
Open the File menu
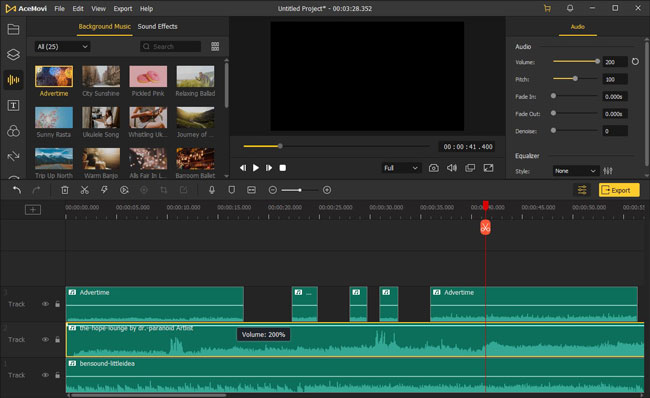[x=59, y=8]
